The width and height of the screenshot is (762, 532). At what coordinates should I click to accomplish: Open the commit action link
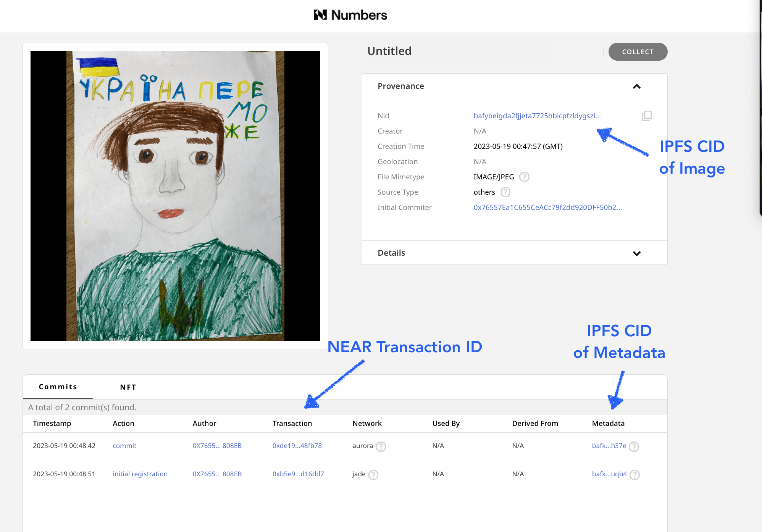pos(124,446)
